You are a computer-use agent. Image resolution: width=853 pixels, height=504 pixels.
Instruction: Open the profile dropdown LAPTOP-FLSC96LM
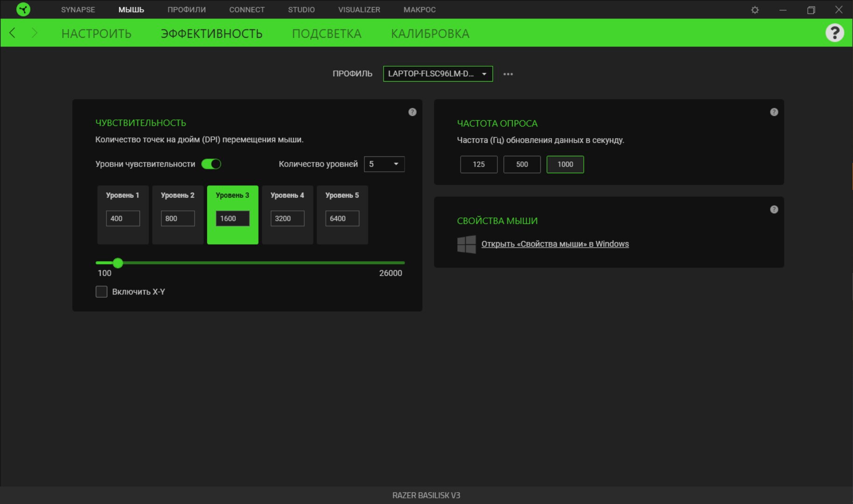pos(438,74)
